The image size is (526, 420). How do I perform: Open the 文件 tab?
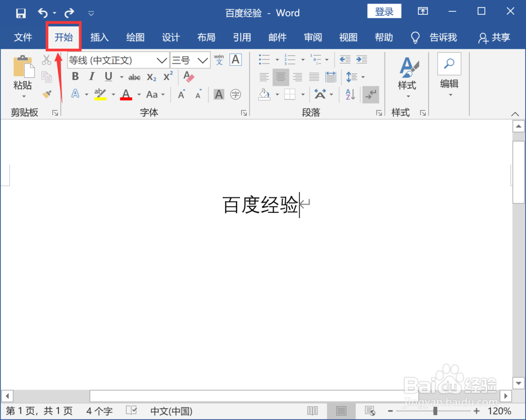pos(23,37)
